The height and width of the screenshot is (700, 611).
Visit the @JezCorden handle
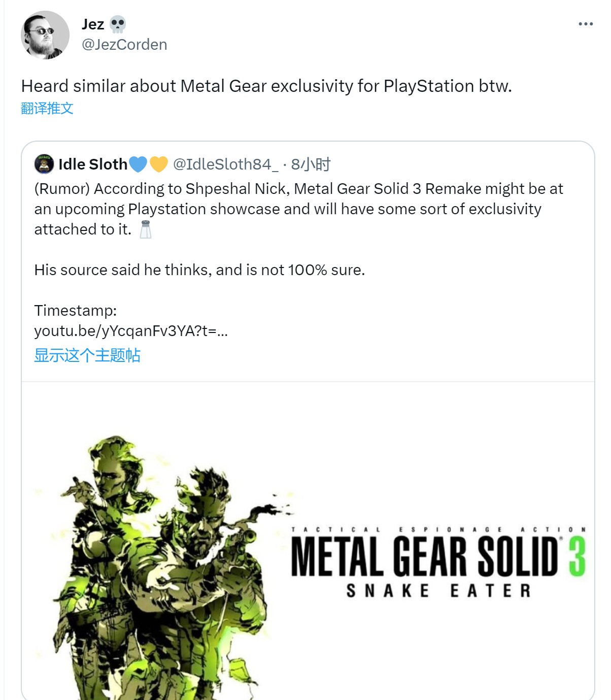click(124, 45)
